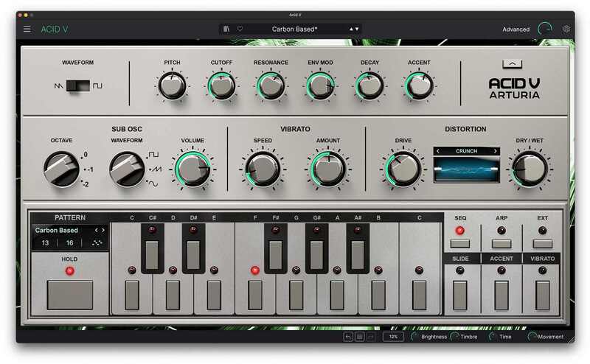Click the RESONANCE knob
Image resolution: width=590 pixels, height=364 pixels.
point(271,85)
